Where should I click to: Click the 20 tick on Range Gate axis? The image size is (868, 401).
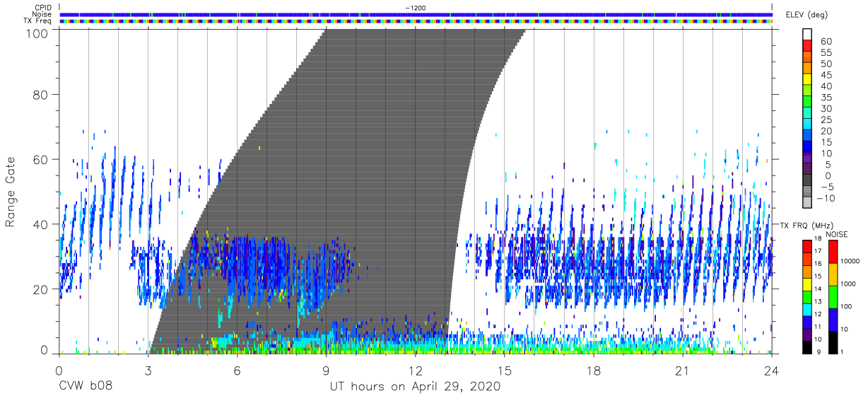click(42, 289)
